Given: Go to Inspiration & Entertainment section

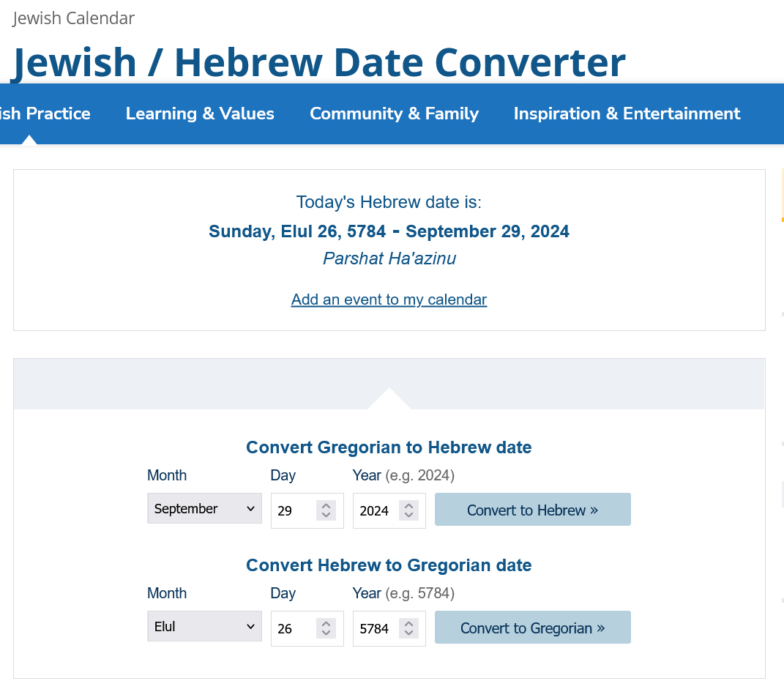Looking at the screenshot, I should coord(627,114).
